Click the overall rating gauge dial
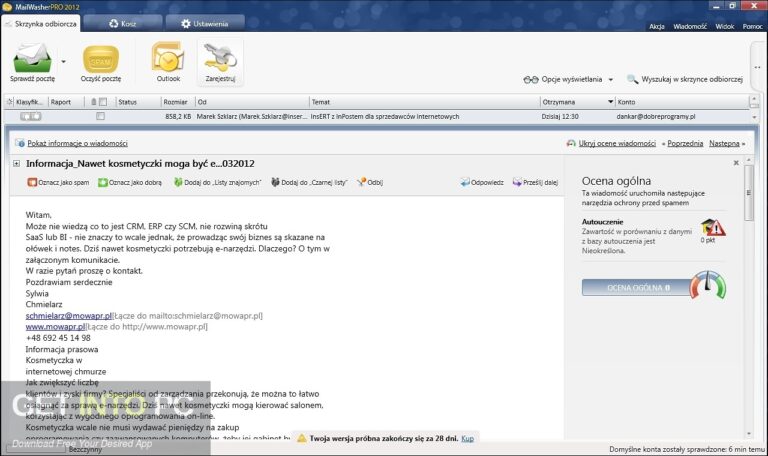The width and height of the screenshot is (768, 456). [708, 285]
